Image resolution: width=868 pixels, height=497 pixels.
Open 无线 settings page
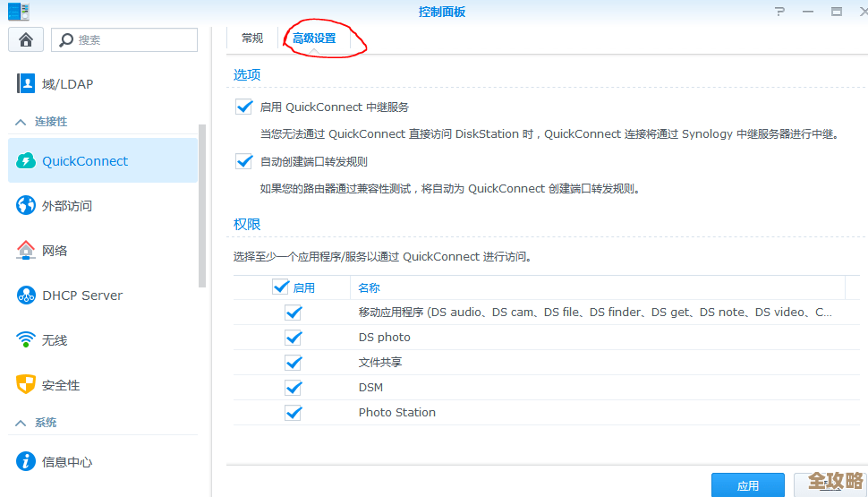(x=103, y=339)
